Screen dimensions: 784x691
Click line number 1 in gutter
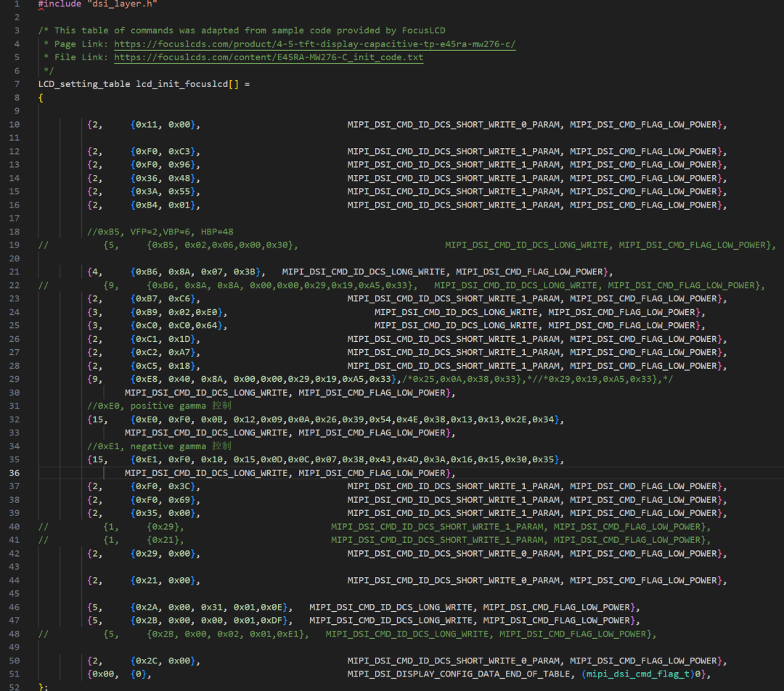coord(17,4)
